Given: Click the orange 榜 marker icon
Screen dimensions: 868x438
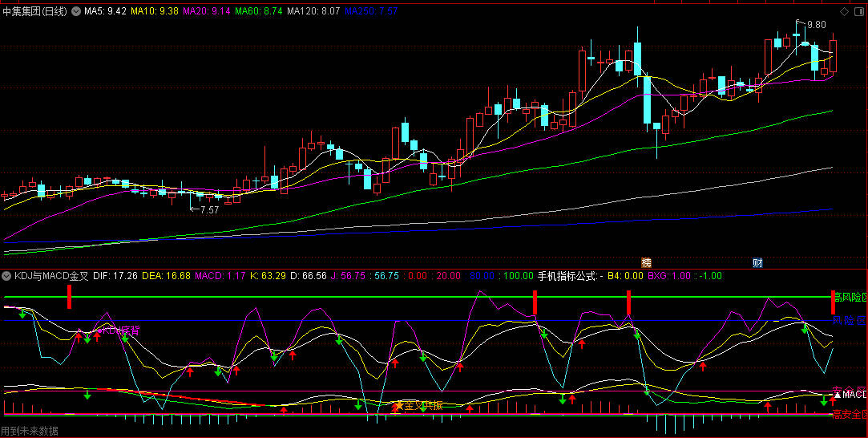Looking at the screenshot, I should coord(646,262).
